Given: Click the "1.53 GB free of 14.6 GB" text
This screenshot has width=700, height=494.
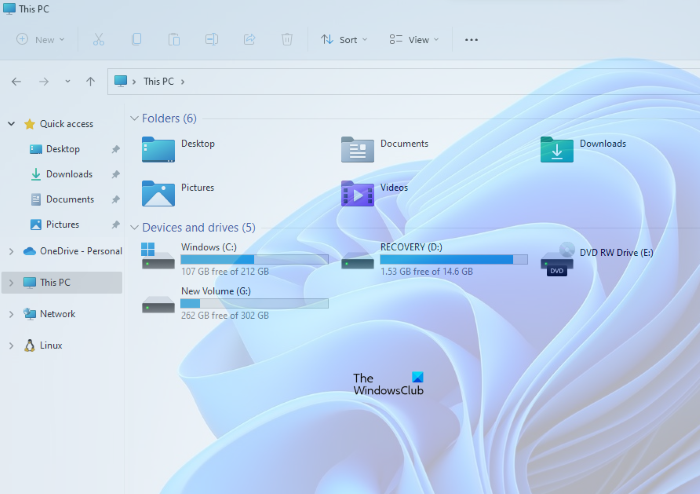Looking at the screenshot, I should tap(426, 271).
